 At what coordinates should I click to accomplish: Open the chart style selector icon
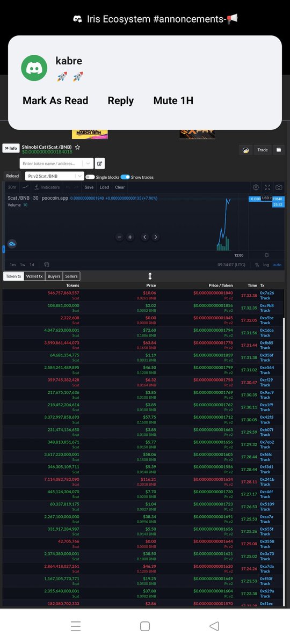pyautogui.click(x=25, y=187)
